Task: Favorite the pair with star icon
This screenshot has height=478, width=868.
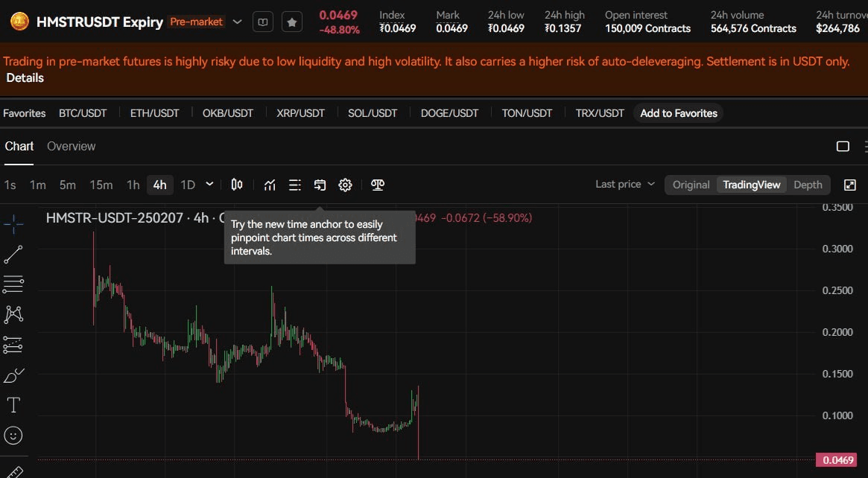Action: tap(292, 22)
